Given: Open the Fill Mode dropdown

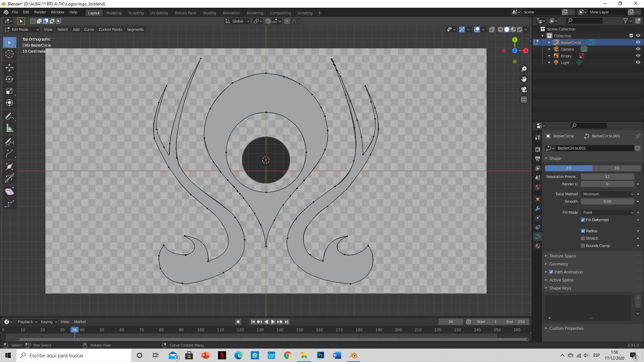Looking at the screenshot, I should pyautogui.click(x=608, y=213).
